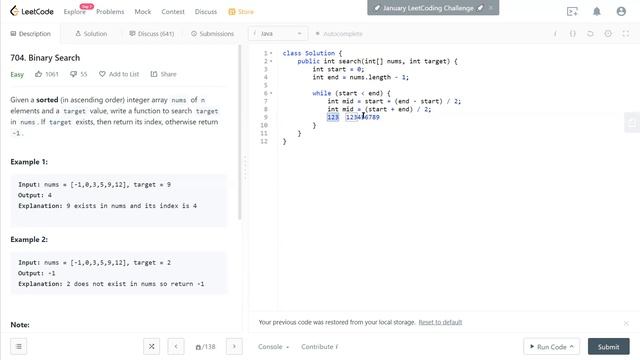Open the Contribute link
This screenshot has height=360, width=640.
320,347
